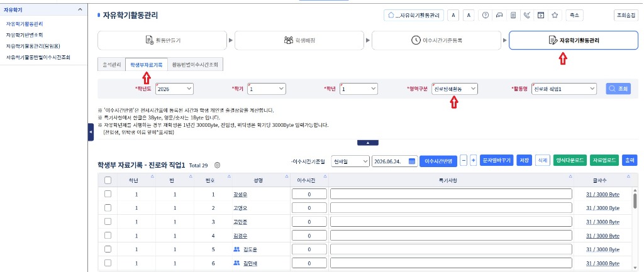The width and height of the screenshot is (644, 272).
Task: Check the select-all header checkbox
Action: tap(108, 180)
